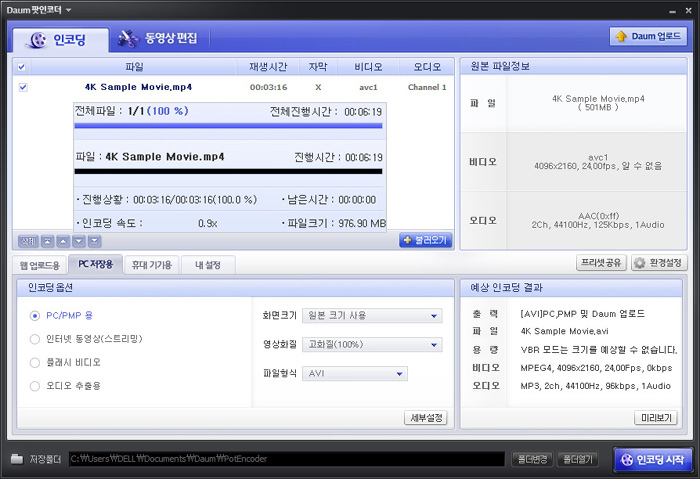Click the 동영상 편집 tab icon
This screenshot has height=479, width=700.
click(128, 39)
